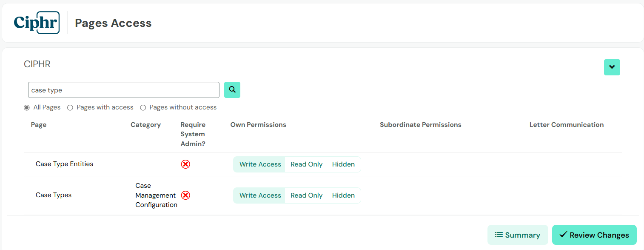Screen dimensions: 644x250
Task: Click the red X icon for Case Types
Action: 185,195
